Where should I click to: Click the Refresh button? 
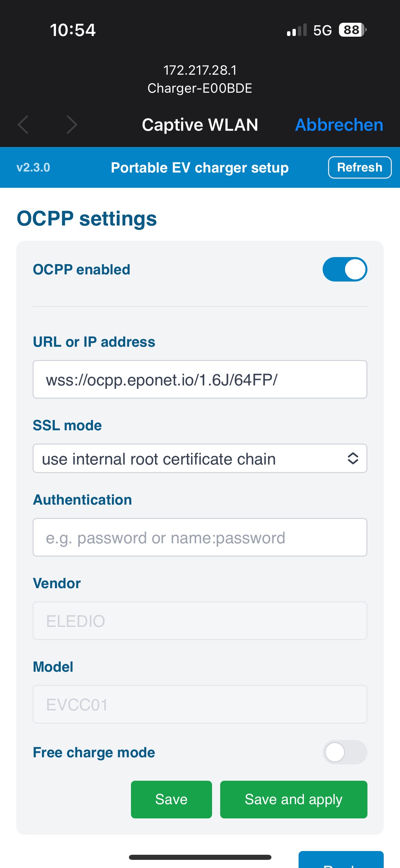(360, 167)
